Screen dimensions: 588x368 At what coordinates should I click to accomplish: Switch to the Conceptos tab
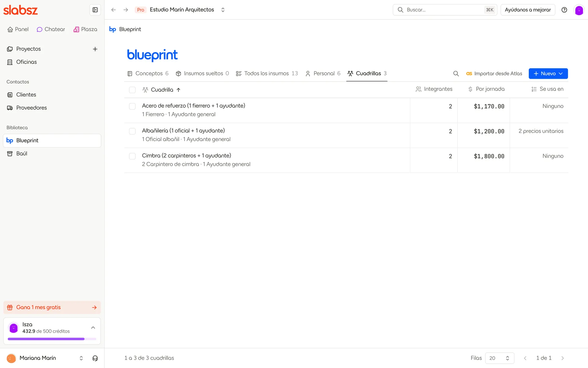click(x=148, y=74)
